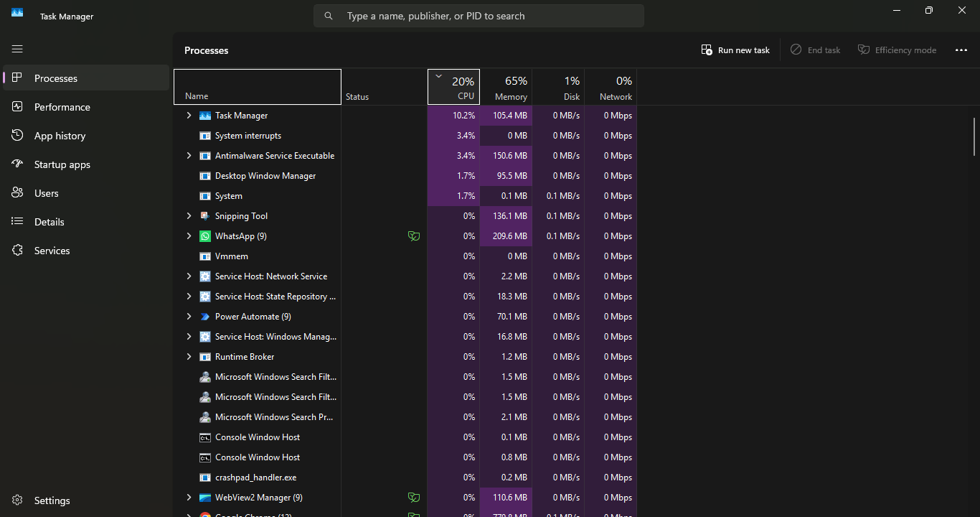Switch to the Performance page
The width and height of the screenshot is (980, 517).
tap(62, 107)
